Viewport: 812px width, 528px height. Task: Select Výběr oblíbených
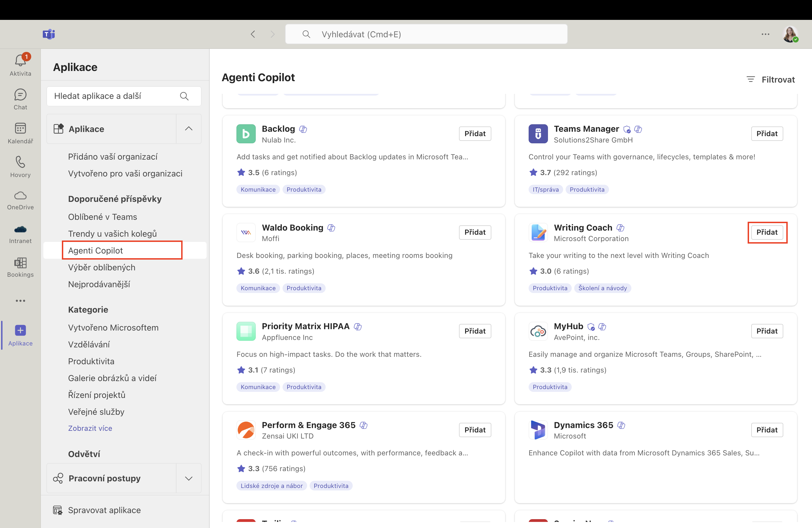click(x=102, y=267)
